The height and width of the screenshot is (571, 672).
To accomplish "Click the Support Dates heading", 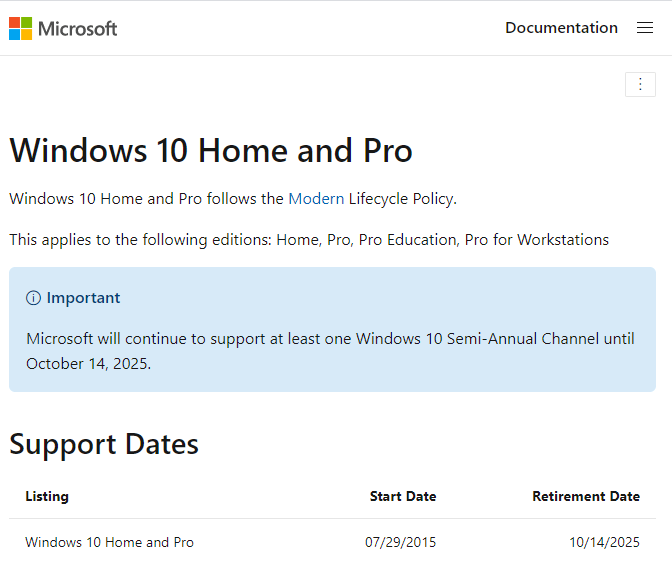I will (104, 444).
